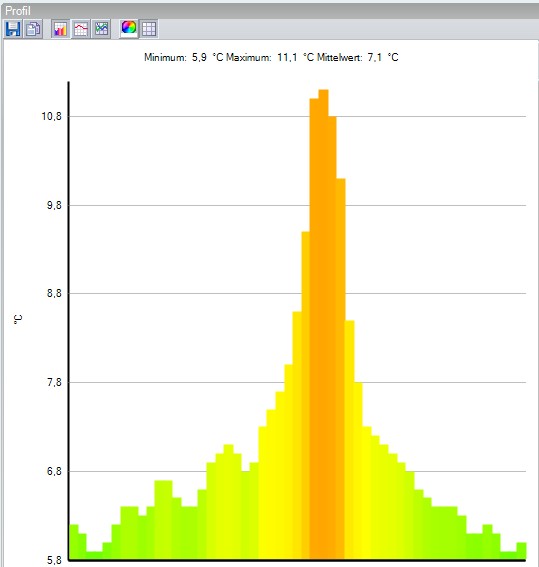This screenshot has height=567, width=539.
Task: Click the 8,8 y-axis label
Action: click(x=54, y=293)
